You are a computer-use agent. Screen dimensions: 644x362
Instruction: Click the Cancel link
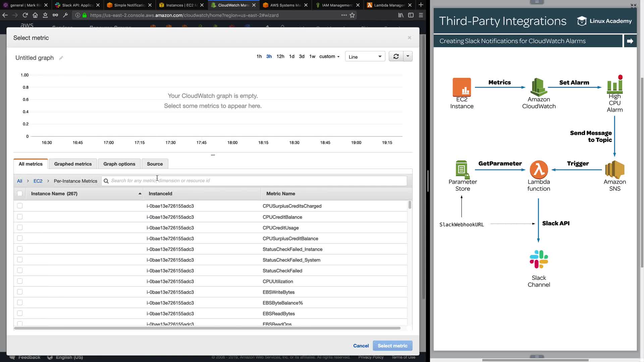(361, 346)
